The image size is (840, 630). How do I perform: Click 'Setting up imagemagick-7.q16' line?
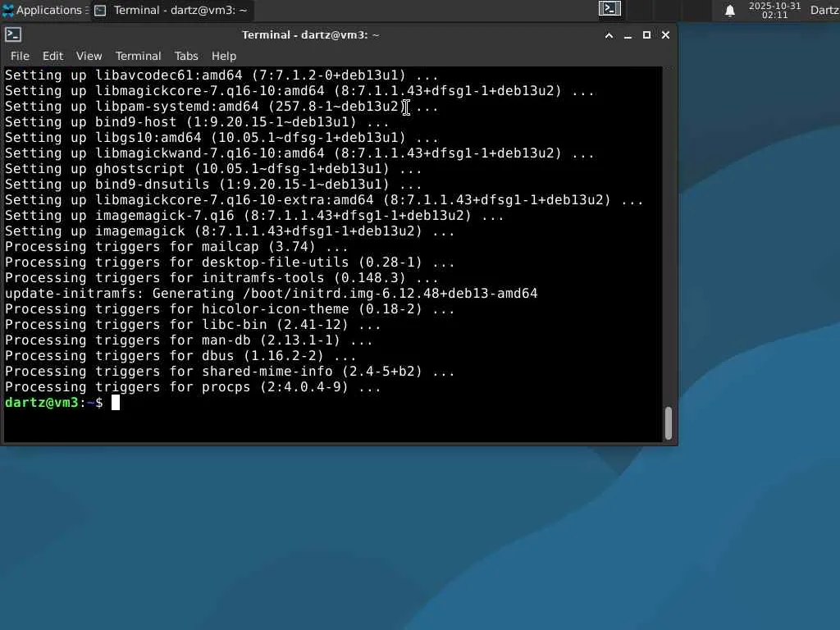254,216
